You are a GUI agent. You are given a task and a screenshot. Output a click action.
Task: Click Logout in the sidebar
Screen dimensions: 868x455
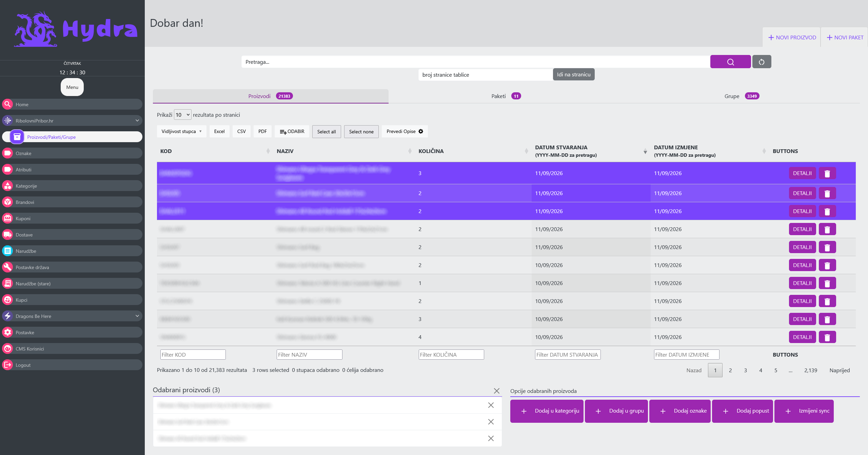[x=72, y=365]
